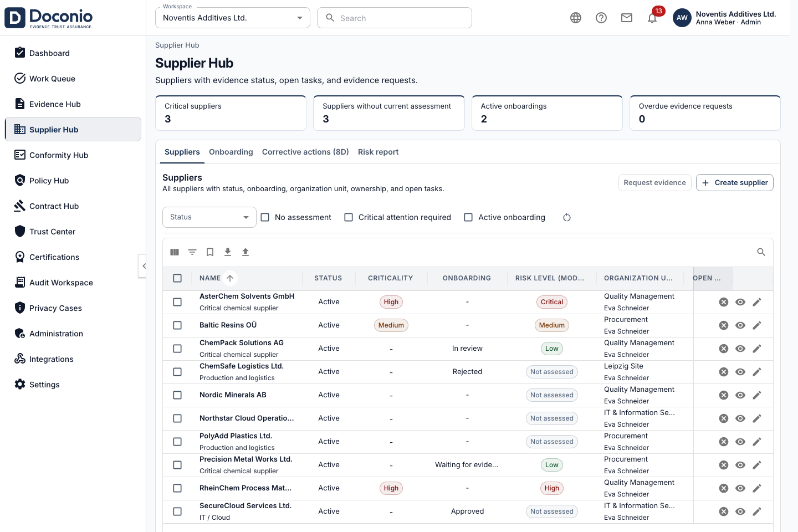Click the Create supplier button
The height and width of the screenshot is (532, 798).
coord(735,182)
